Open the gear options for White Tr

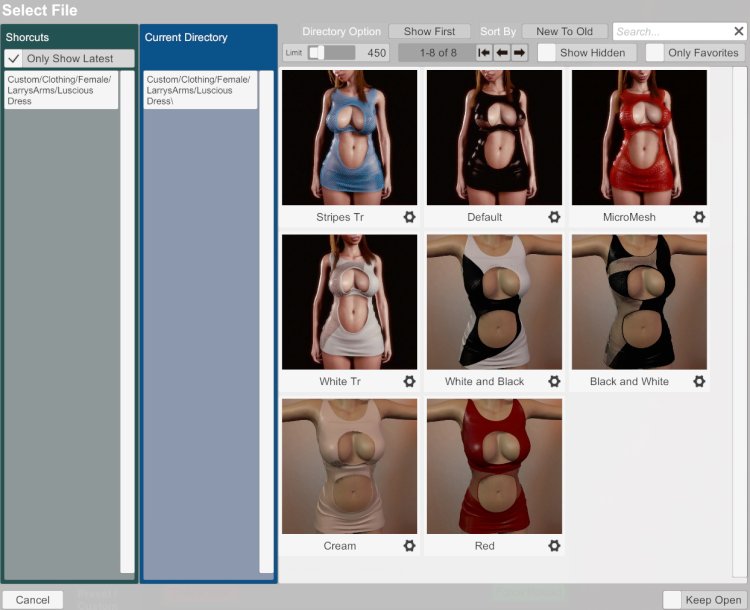click(409, 382)
